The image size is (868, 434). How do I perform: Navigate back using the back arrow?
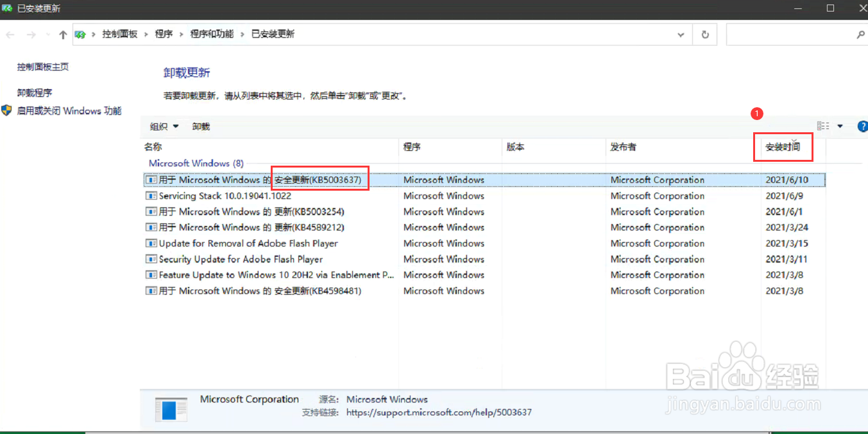pos(10,34)
